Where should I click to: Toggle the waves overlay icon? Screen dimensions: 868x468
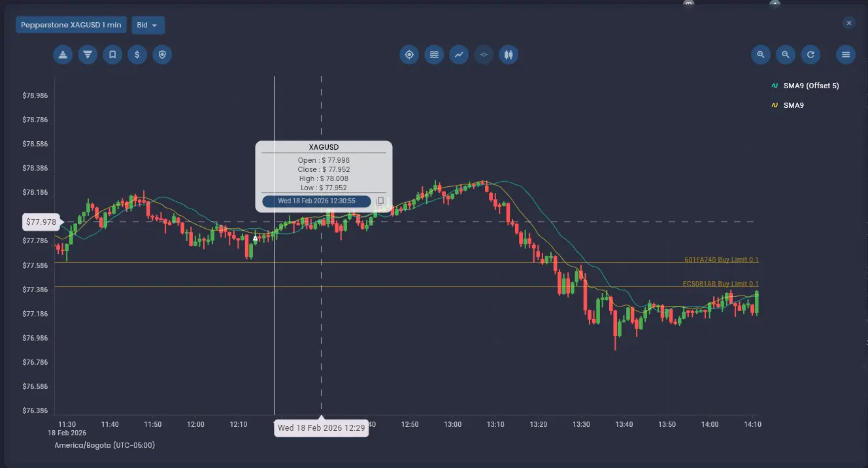click(434, 55)
